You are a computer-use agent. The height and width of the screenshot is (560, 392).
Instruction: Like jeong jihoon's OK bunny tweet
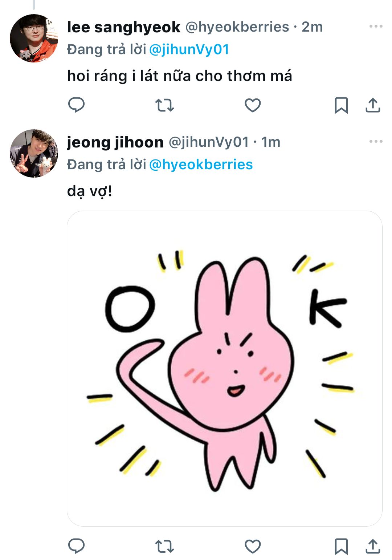click(253, 546)
